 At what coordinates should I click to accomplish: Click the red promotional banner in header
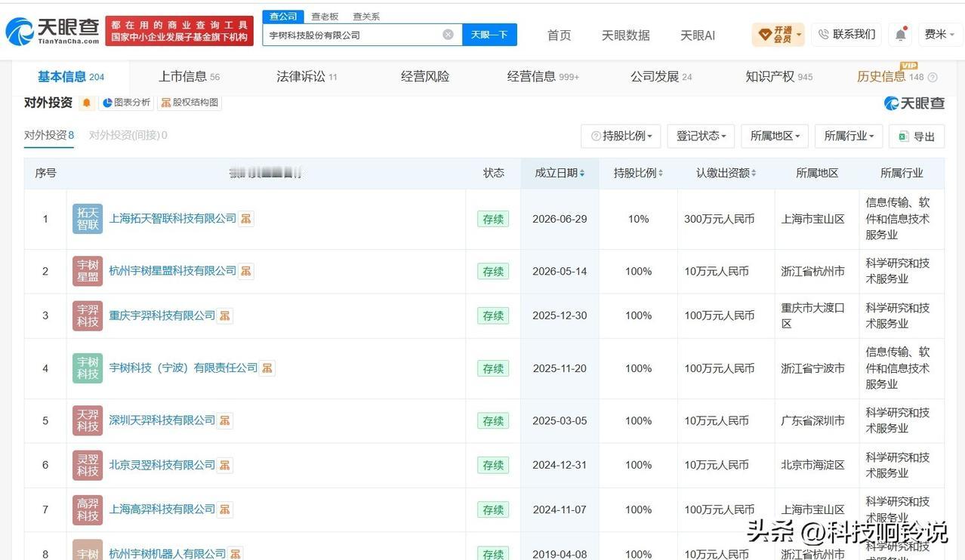pos(180,31)
